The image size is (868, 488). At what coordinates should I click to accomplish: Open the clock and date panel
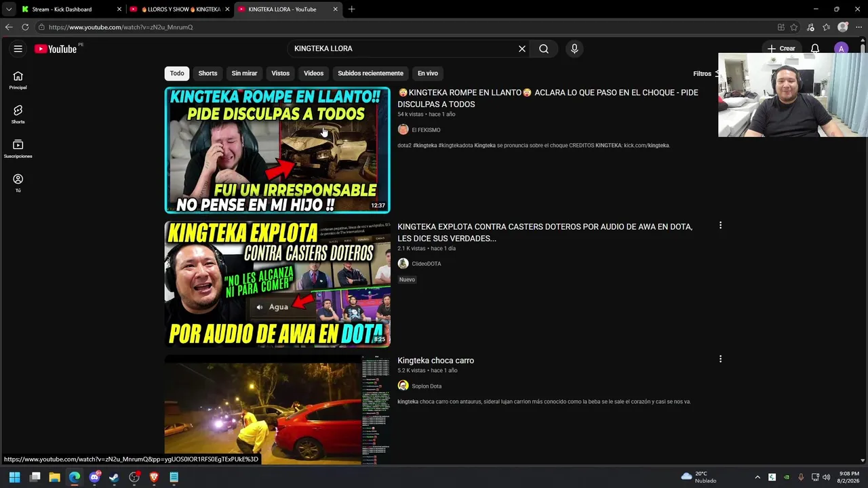[848, 477]
